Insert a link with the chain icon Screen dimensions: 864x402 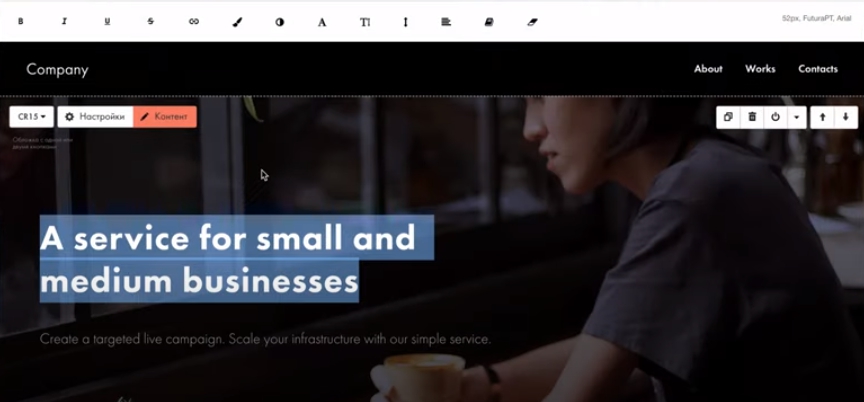click(x=193, y=22)
